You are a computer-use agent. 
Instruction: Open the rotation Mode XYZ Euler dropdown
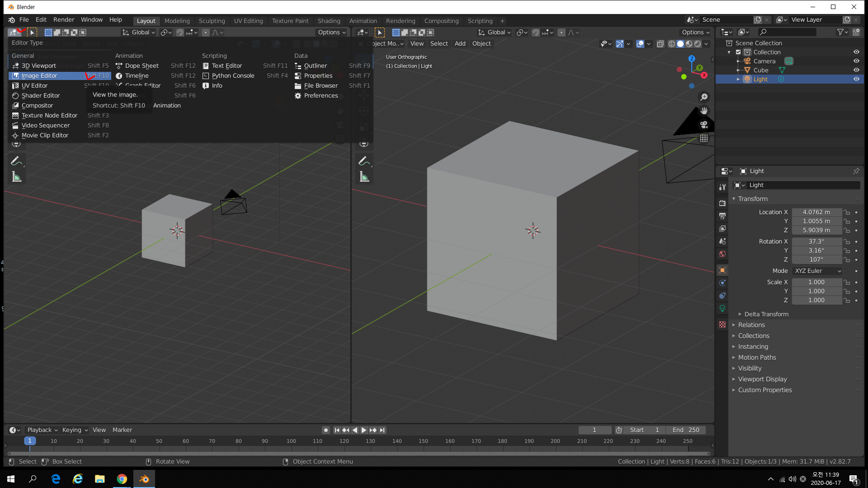click(x=817, y=271)
